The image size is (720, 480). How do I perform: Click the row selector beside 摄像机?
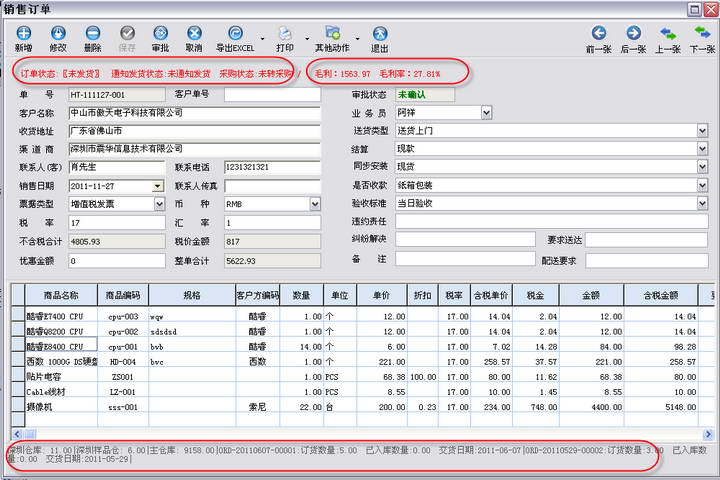click(18, 405)
